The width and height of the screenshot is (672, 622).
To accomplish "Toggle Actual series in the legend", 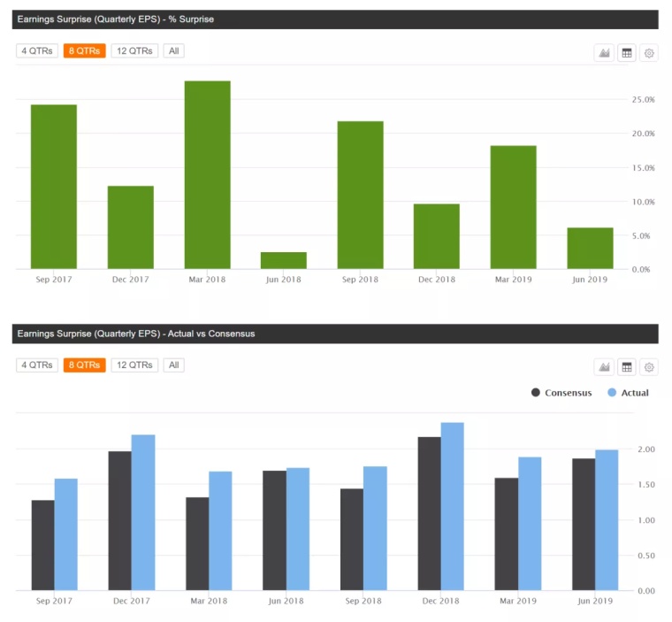I will click(629, 393).
